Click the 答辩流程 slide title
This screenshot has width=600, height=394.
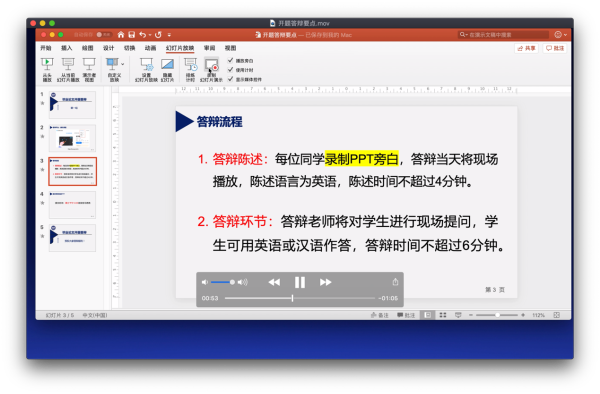click(219, 122)
